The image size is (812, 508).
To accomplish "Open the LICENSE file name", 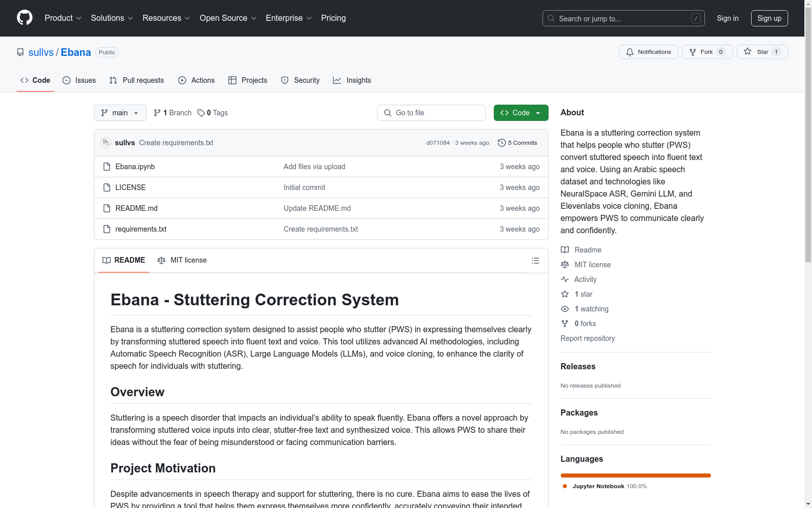I will [130, 187].
